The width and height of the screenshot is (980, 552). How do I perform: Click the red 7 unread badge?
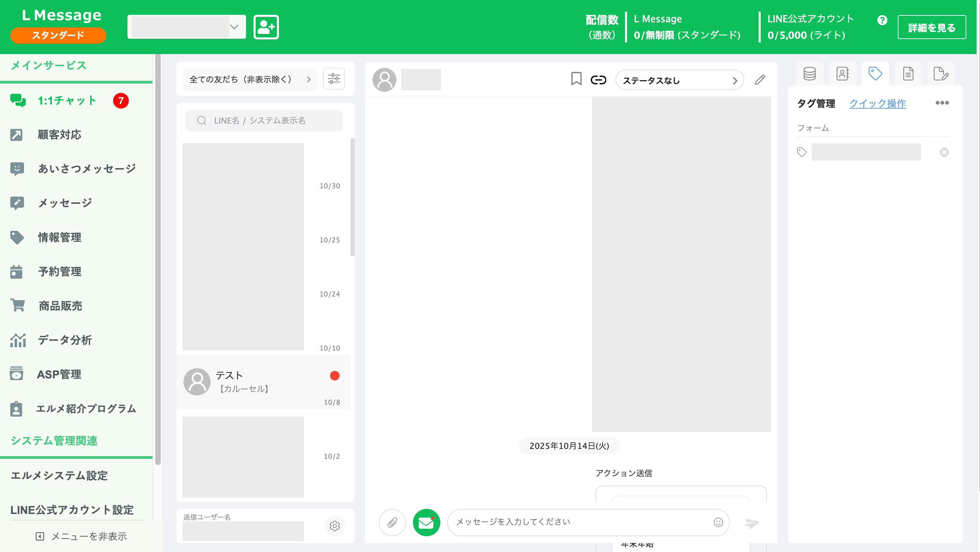tap(121, 101)
